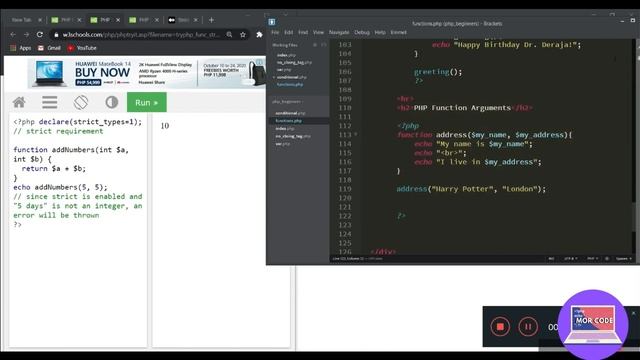Image resolution: width=640 pixels, height=360 pixels.
Task: Click the w3schools.com URL address bar
Action: pyautogui.click(x=141, y=35)
